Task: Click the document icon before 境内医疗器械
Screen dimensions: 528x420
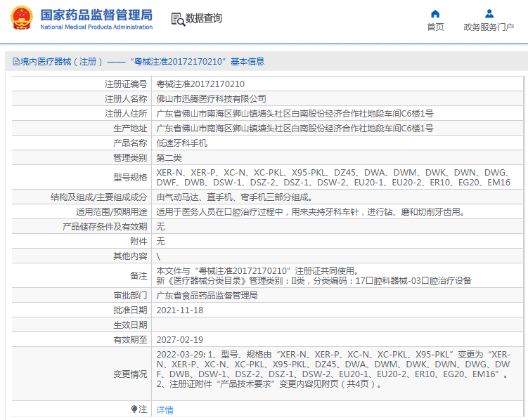Action: 16,62
